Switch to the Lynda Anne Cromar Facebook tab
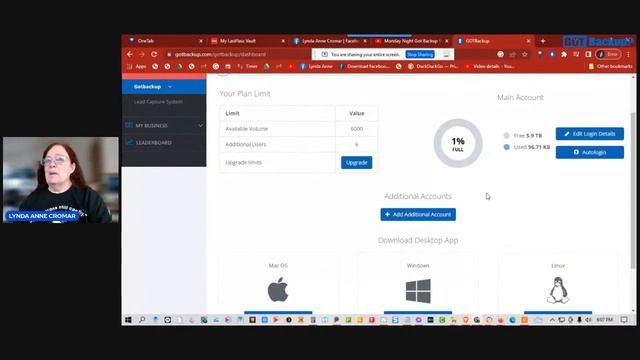Image resolution: width=640 pixels, height=360 pixels. 329,41
